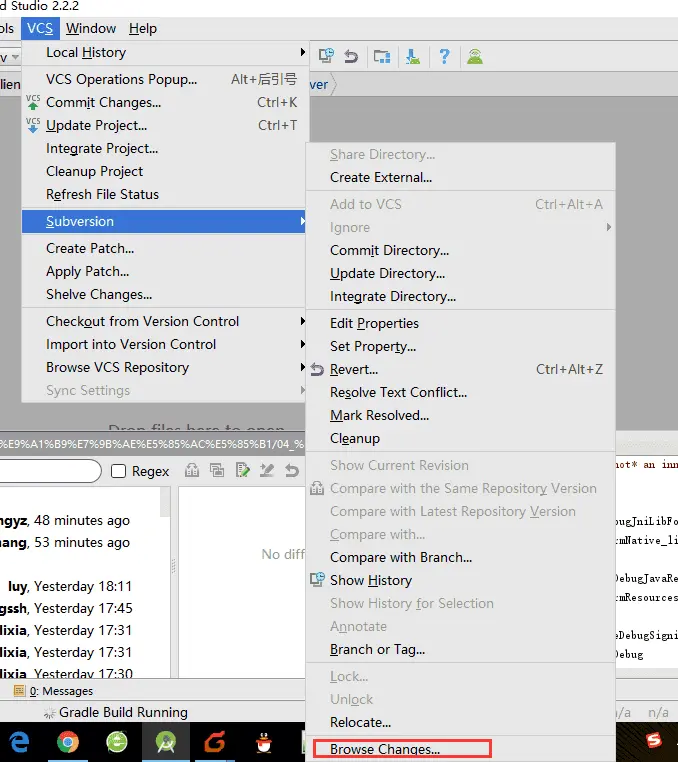Expand Checkout from Version Control submenu arrow
The height and width of the screenshot is (762, 678).
point(302,321)
